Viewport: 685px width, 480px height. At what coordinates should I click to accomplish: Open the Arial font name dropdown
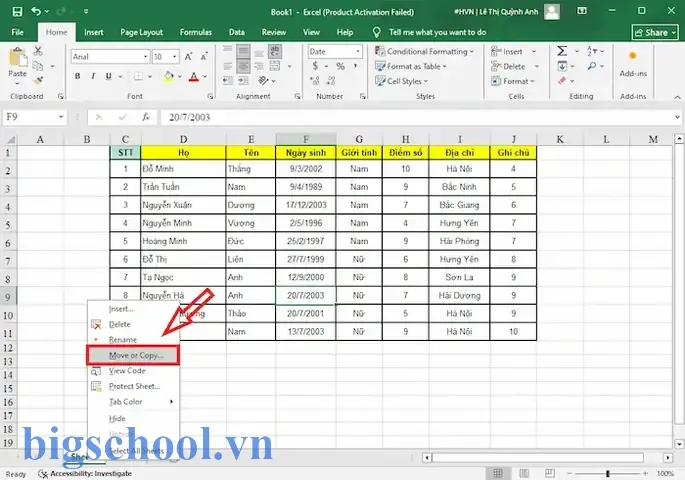[x=145, y=56]
